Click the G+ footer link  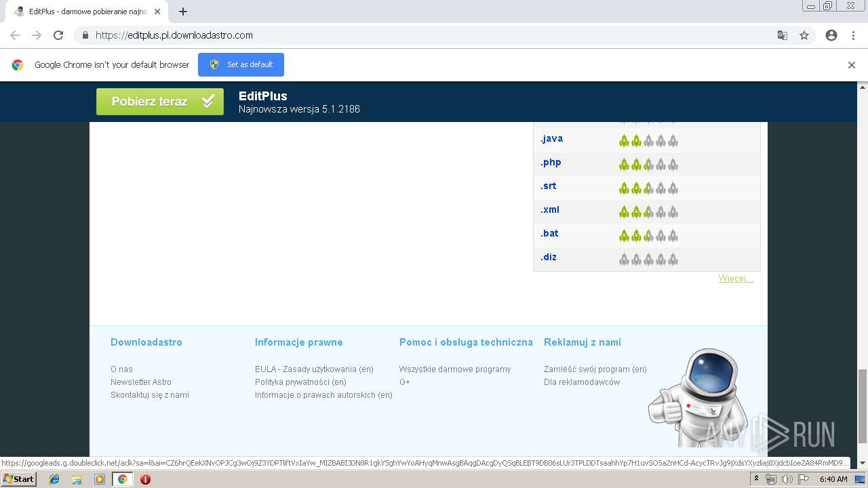[x=405, y=382]
